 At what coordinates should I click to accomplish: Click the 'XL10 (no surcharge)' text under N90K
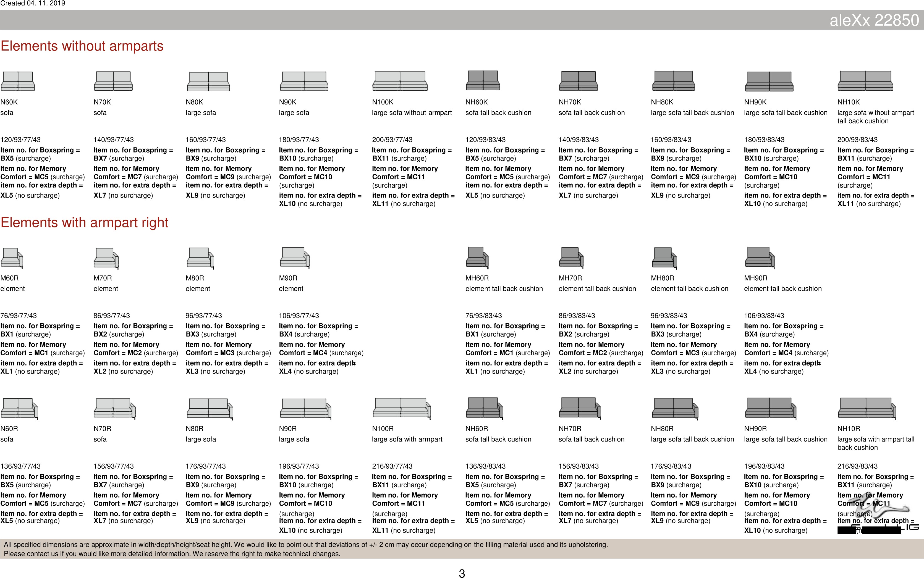pyautogui.click(x=311, y=204)
